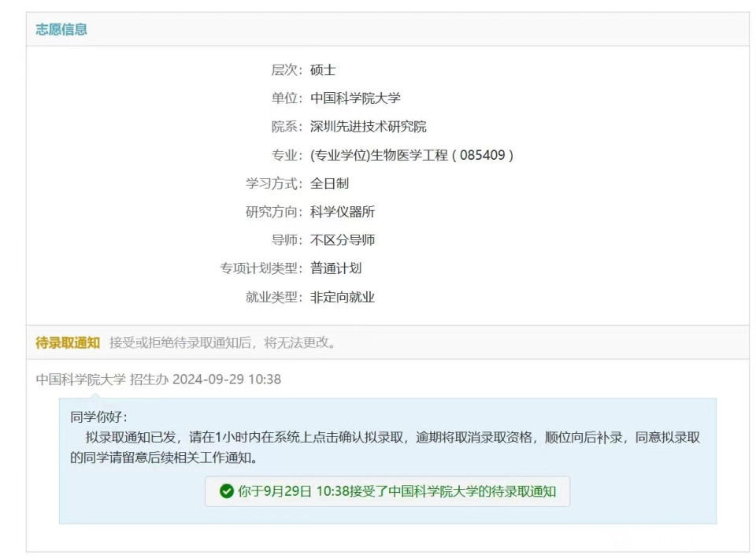The height and width of the screenshot is (559, 756).
Task: Click the 同学你好 greeting in the message
Action: [98, 417]
